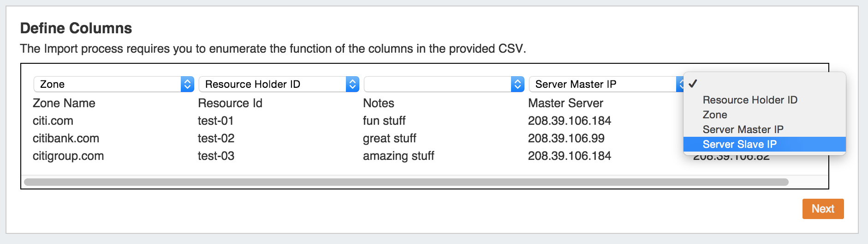Click the citigroup.com zone cell
The width and height of the screenshot is (868, 244).
click(68, 156)
